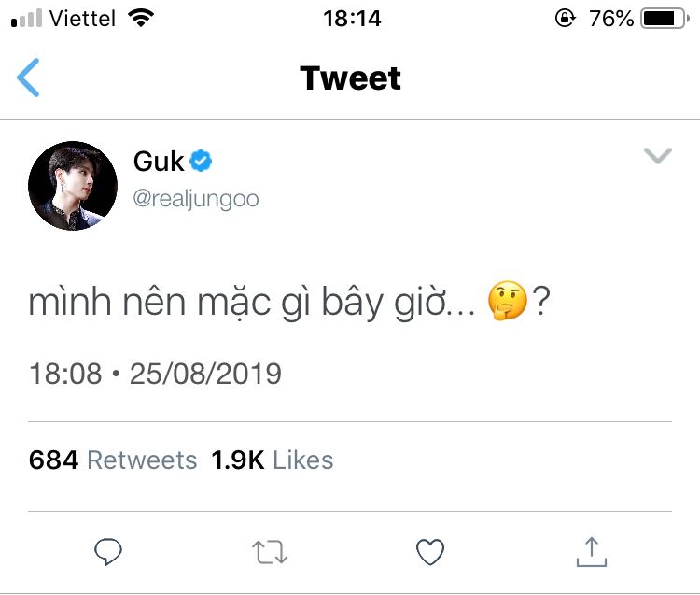The width and height of the screenshot is (700, 595).
Task: View the list of 1.9K Likes
Action: pos(272,460)
